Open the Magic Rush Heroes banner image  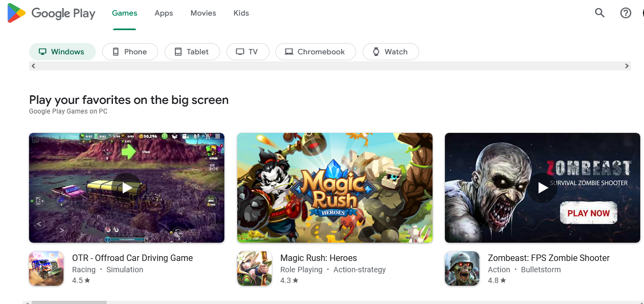point(335,188)
